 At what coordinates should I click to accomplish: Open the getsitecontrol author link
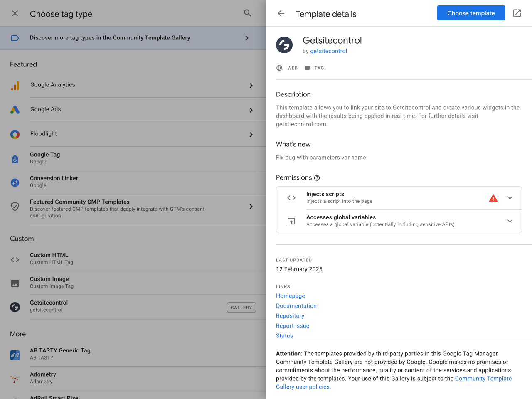point(328,51)
